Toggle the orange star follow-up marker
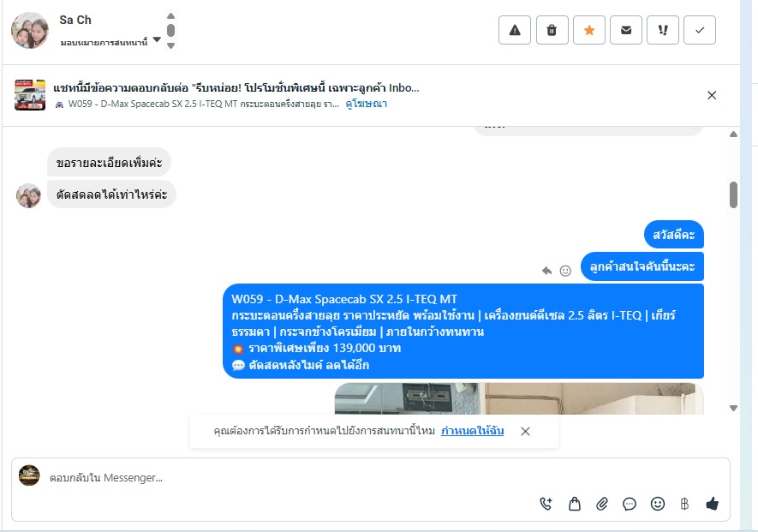Screen dimensions: 758x532 [588, 30]
